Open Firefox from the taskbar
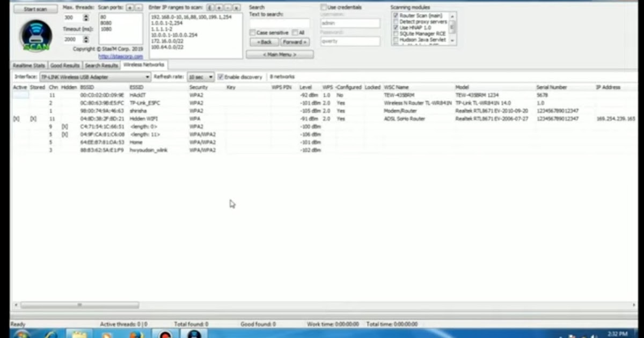 (x=137, y=334)
